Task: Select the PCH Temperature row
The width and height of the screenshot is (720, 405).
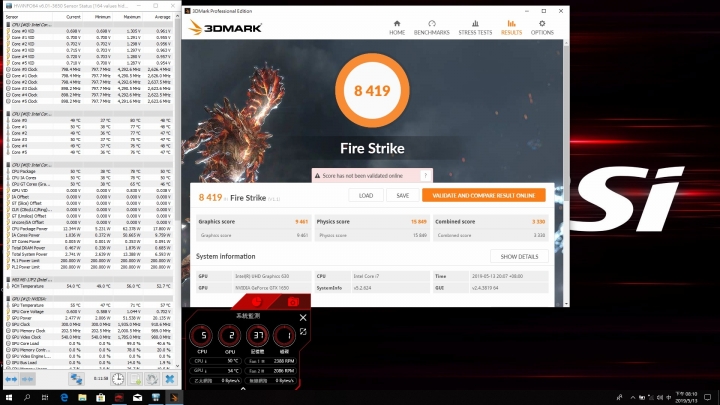Action: coord(89,286)
